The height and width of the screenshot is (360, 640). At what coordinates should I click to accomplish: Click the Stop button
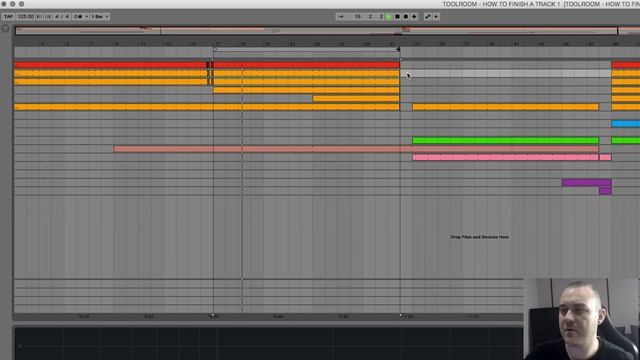click(x=397, y=17)
